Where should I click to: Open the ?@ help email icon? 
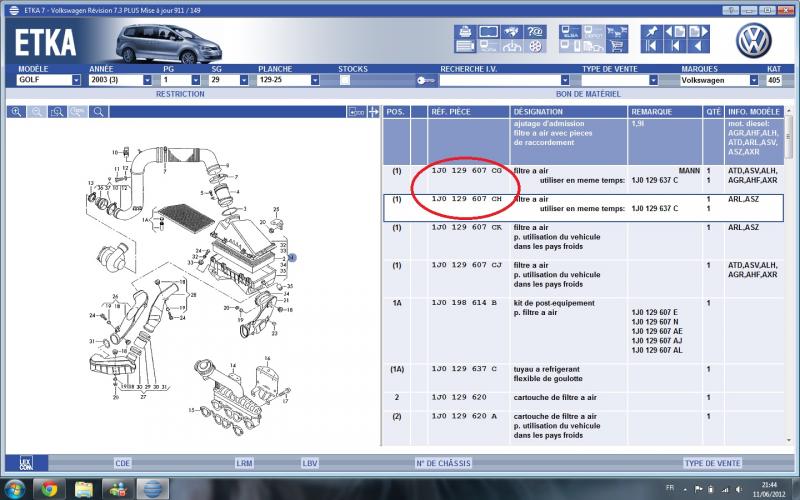pyautogui.click(x=535, y=32)
